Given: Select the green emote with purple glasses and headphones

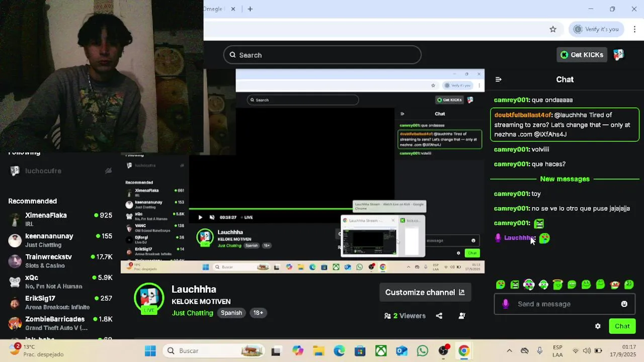Looking at the screenshot, I should coord(529,285).
